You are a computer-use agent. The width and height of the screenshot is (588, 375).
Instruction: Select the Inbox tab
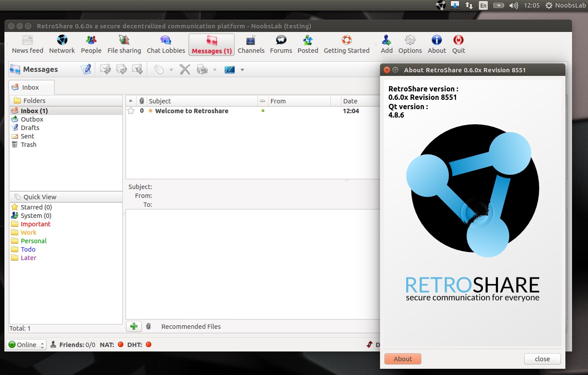click(x=31, y=87)
